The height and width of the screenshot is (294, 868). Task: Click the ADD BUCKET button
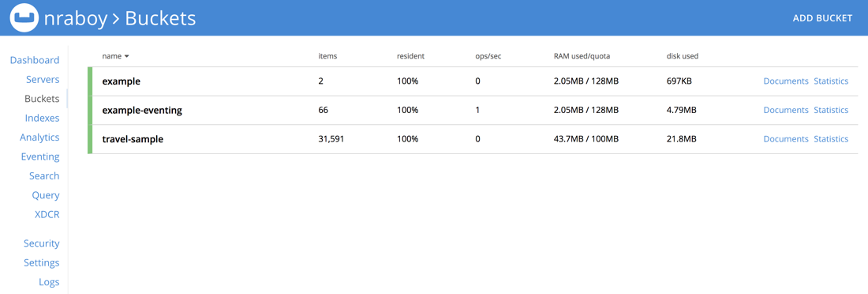click(x=822, y=18)
